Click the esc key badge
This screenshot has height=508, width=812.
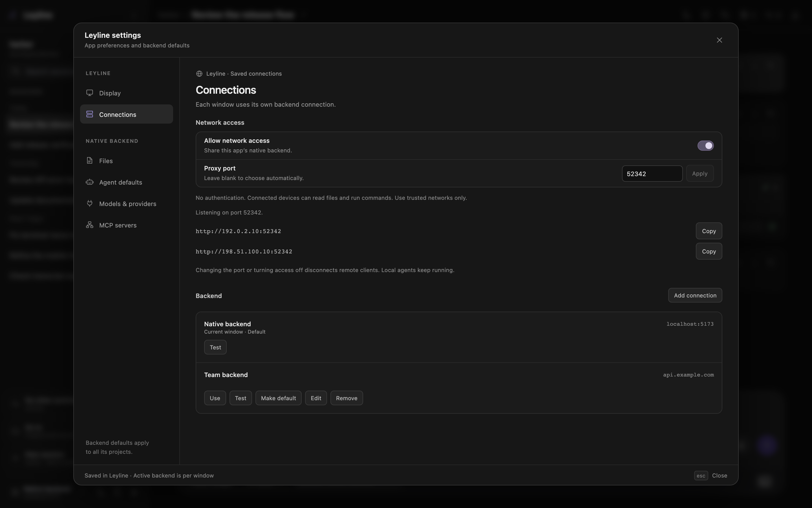[701, 476]
